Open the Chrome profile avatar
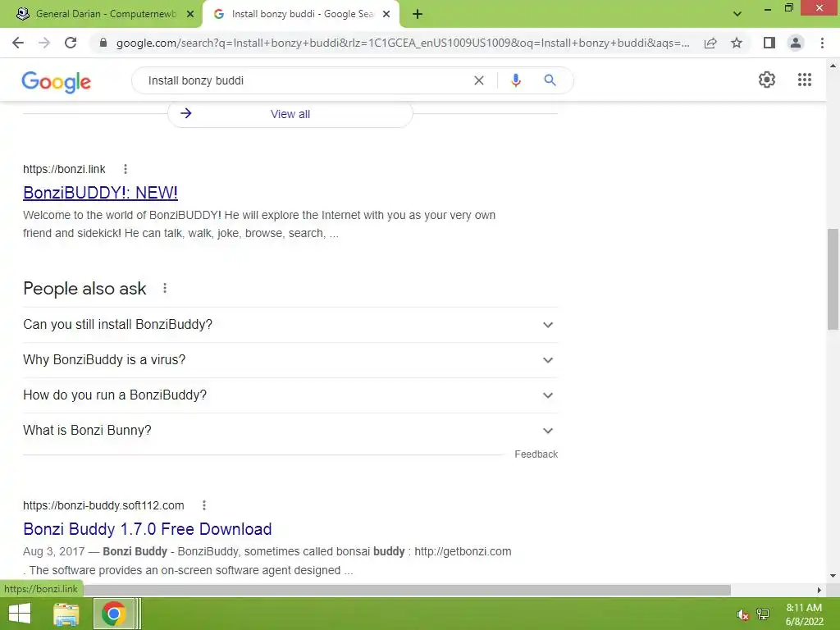Screen dimensions: 840x630 [x=796, y=43]
